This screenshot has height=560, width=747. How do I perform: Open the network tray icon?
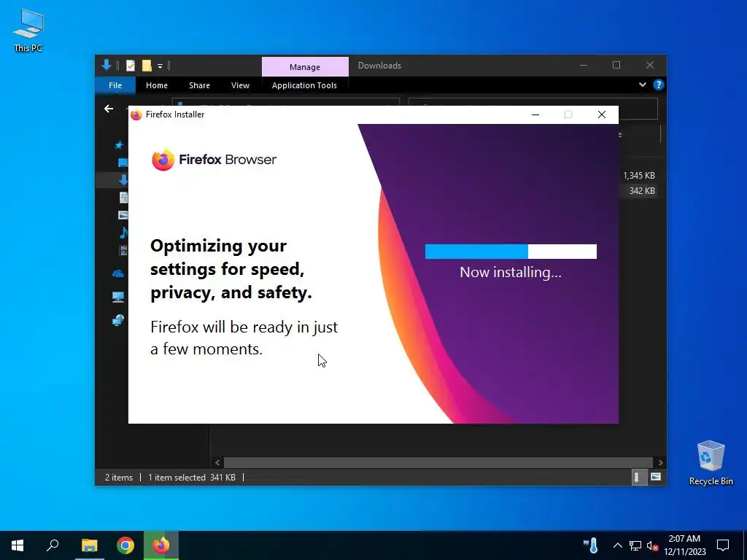point(635,545)
